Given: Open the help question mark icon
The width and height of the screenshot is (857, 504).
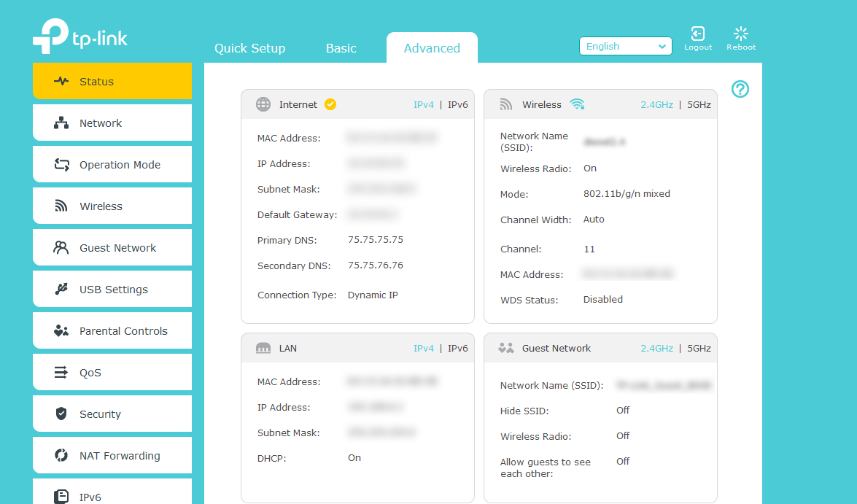Looking at the screenshot, I should pyautogui.click(x=740, y=89).
